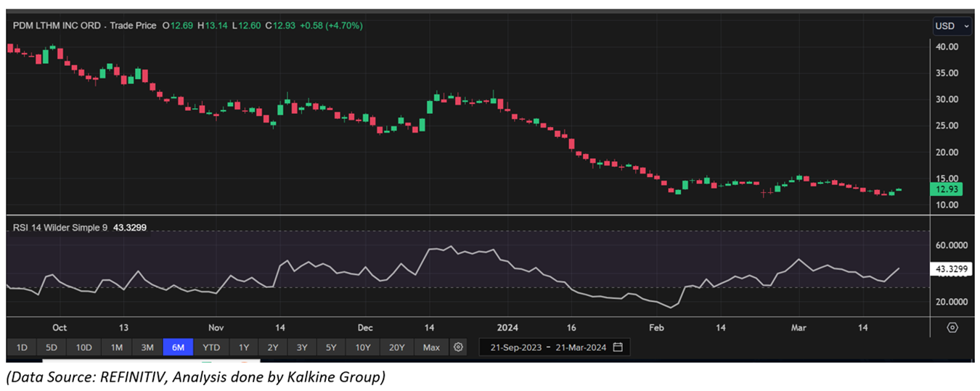The height and width of the screenshot is (391, 980).
Task: Switch chart to 5Y range
Action: 331,347
